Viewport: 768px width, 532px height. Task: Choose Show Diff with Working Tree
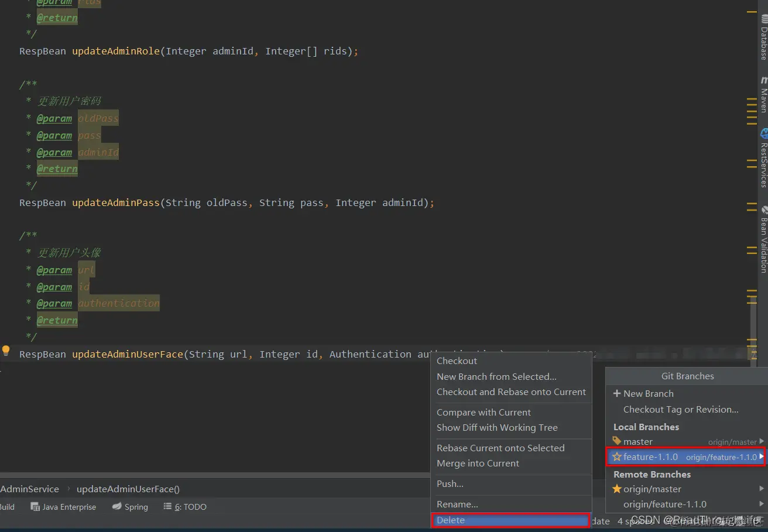tap(497, 428)
